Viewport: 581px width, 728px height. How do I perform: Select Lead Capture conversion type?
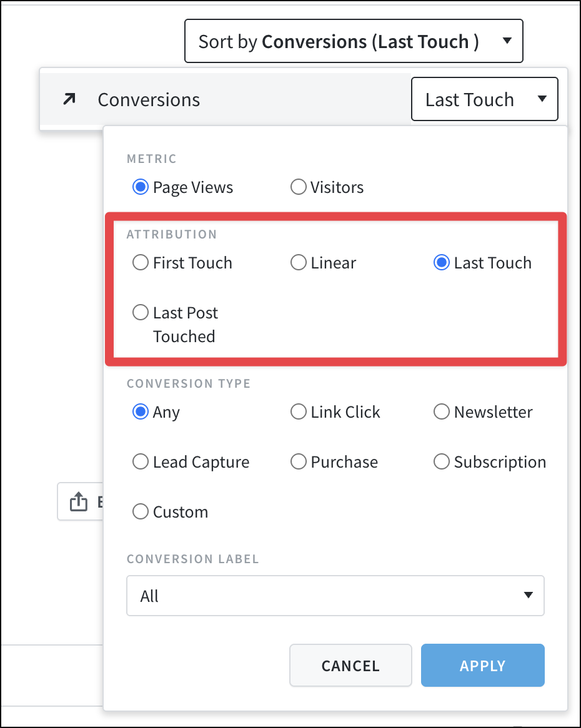coord(141,461)
